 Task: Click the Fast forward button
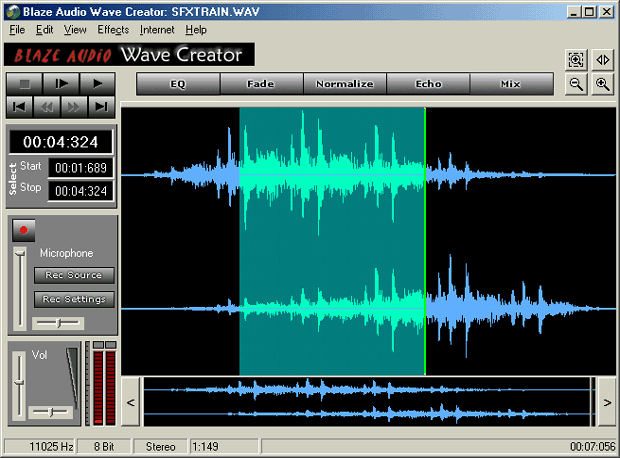pos(74,107)
